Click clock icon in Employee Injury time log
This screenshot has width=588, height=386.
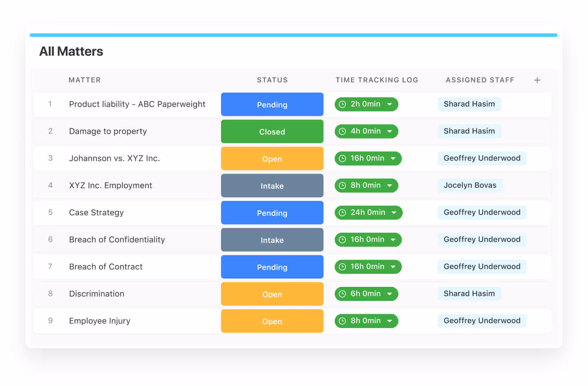pos(342,321)
